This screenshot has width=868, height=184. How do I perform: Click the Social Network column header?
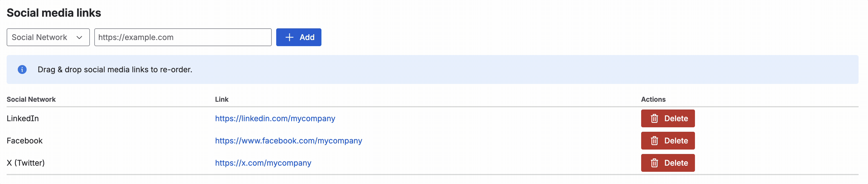pos(31,99)
